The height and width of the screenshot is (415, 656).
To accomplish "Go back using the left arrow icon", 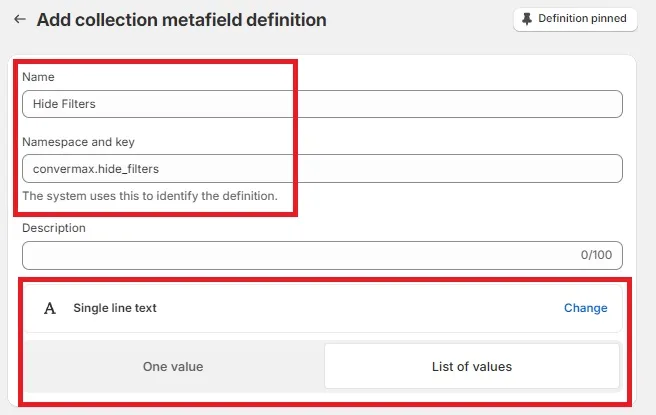I will pyautogui.click(x=20, y=19).
